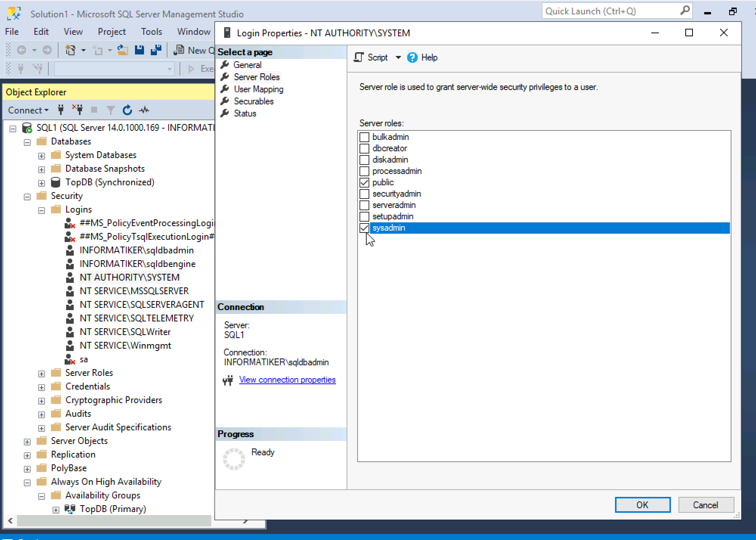
Task: Expand the Server Roles folder in tree
Action: pyautogui.click(x=42, y=374)
